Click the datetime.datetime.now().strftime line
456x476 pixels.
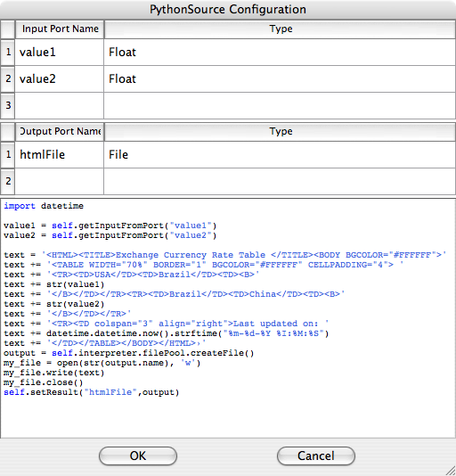166,333
